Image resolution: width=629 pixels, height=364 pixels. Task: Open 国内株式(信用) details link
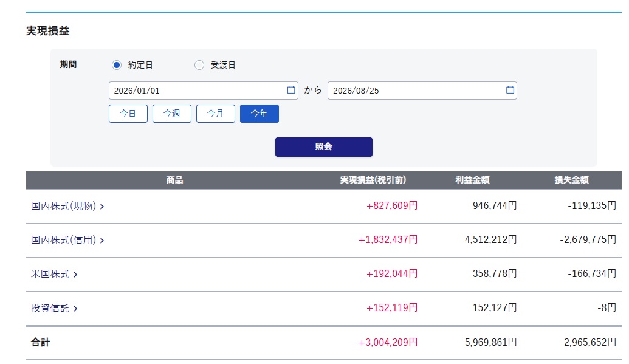pos(67,241)
